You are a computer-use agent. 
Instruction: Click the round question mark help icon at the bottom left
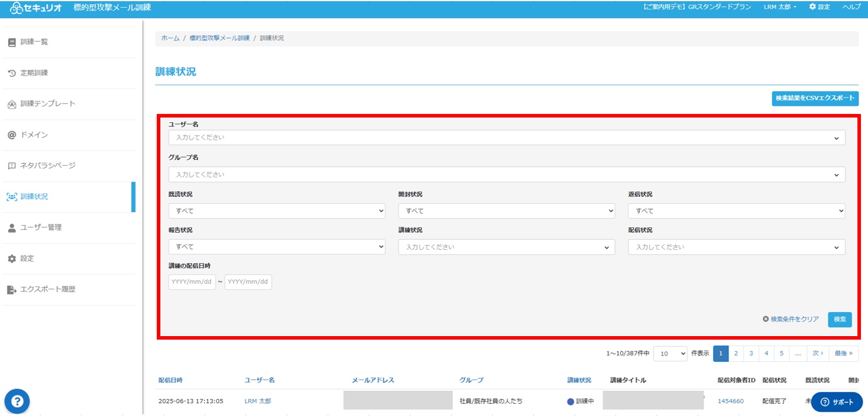(18, 401)
